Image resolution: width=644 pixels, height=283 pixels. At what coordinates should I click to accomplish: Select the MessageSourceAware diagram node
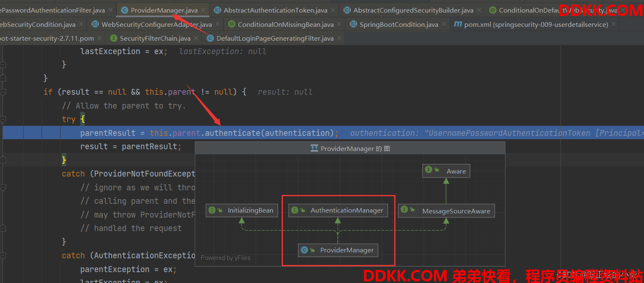(446, 211)
